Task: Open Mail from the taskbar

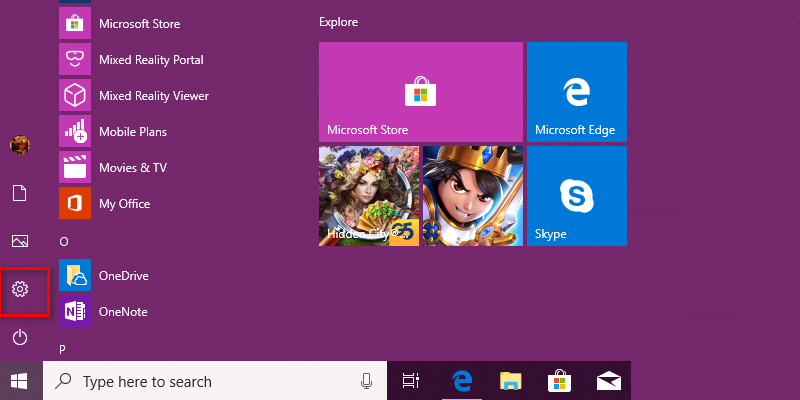Action: point(609,381)
